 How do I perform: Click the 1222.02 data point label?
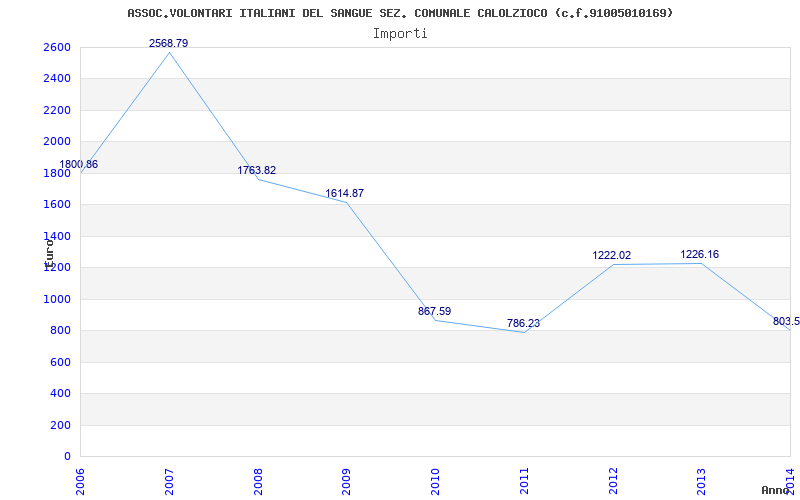point(611,255)
